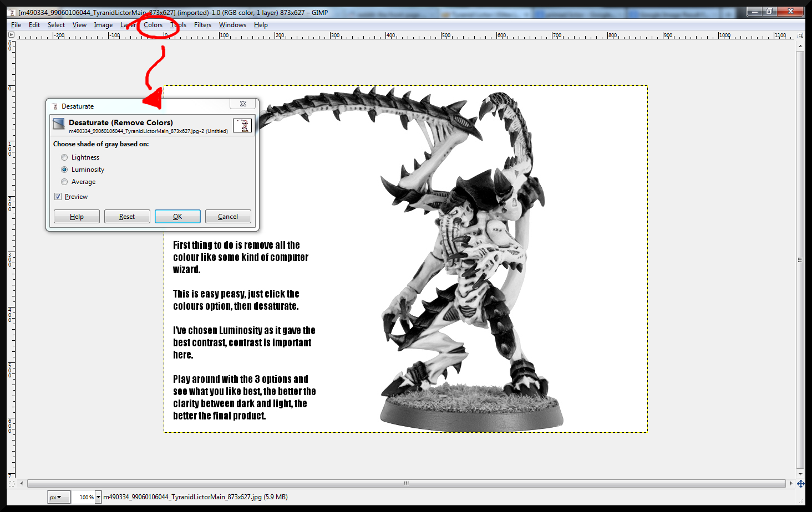This screenshot has width=812, height=512.
Task: Open the View menu
Action: pyautogui.click(x=79, y=25)
